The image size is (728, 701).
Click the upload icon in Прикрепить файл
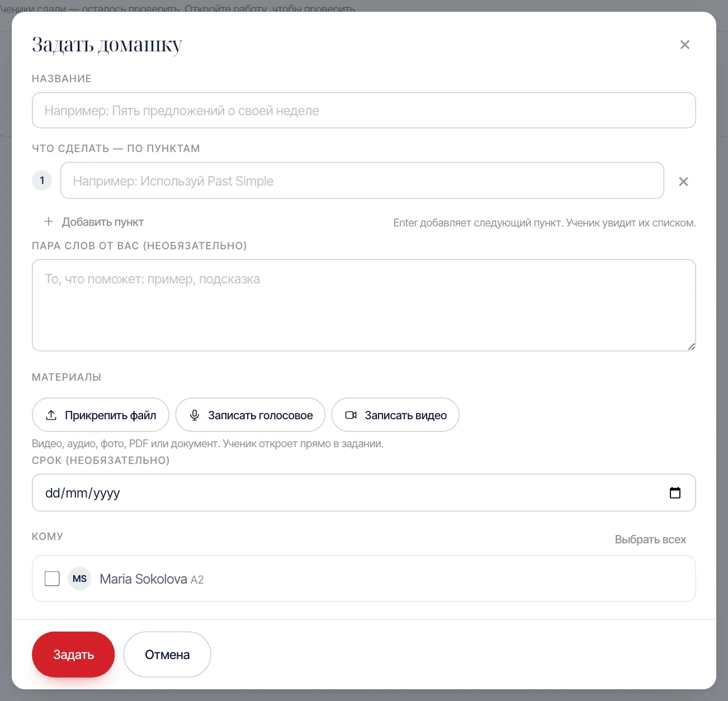pyautogui.click(x=51, y=415)
